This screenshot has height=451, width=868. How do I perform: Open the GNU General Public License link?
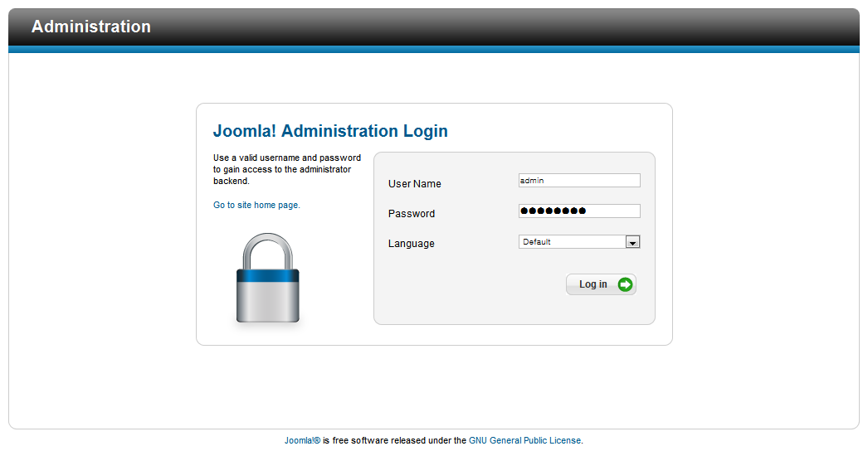click(524, 440)
